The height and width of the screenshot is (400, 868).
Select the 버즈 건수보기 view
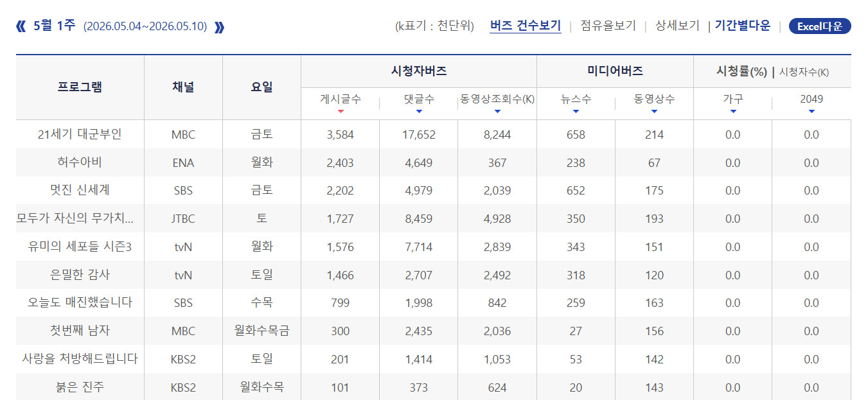click(525, 26)
